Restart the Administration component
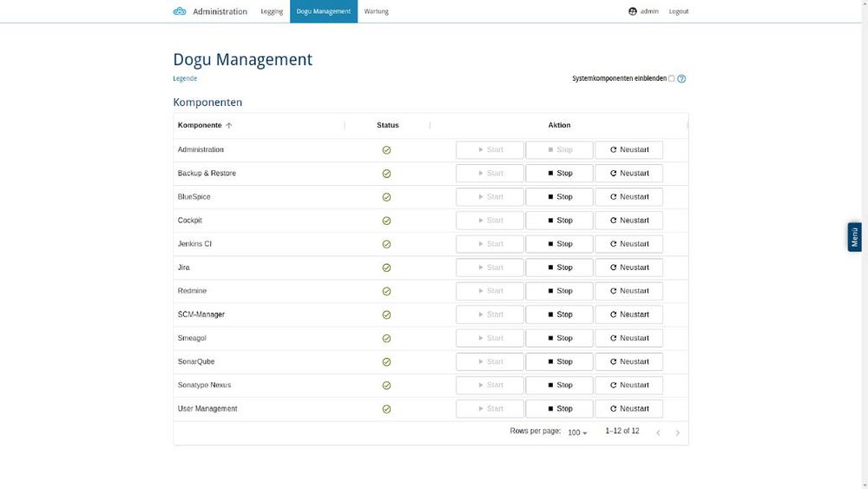The width and height of the screenshot is (868, 489). [x=628, y=149]
